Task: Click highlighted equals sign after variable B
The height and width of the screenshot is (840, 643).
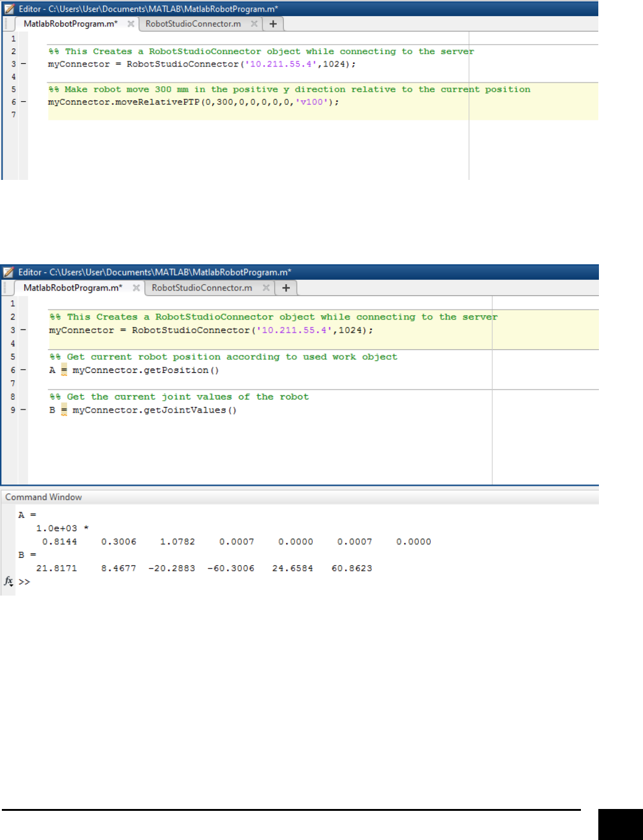Action: [x=64, y=410]
